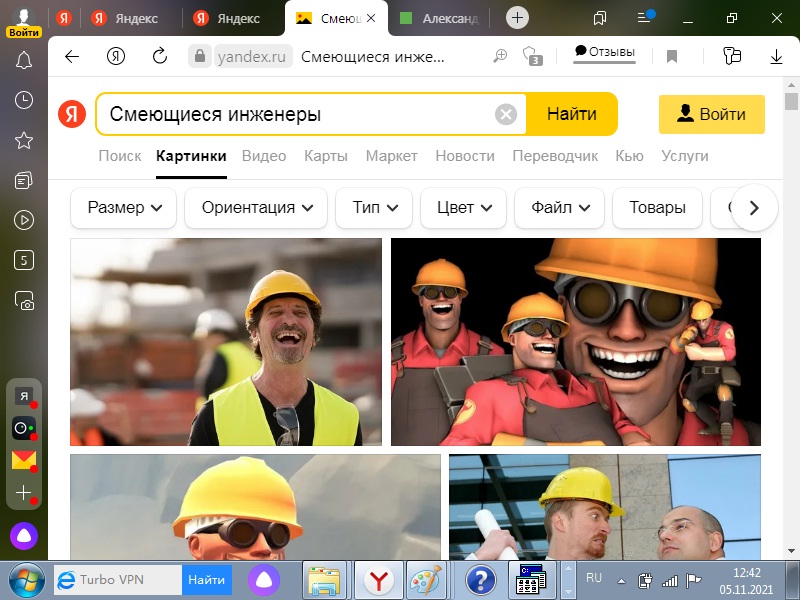Open a new browser tab

[x=517, y=18]
